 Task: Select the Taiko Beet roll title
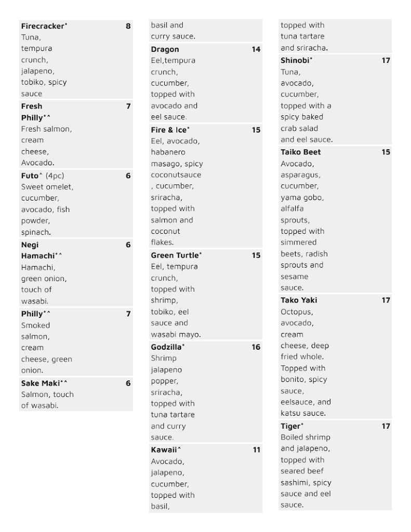300,152
